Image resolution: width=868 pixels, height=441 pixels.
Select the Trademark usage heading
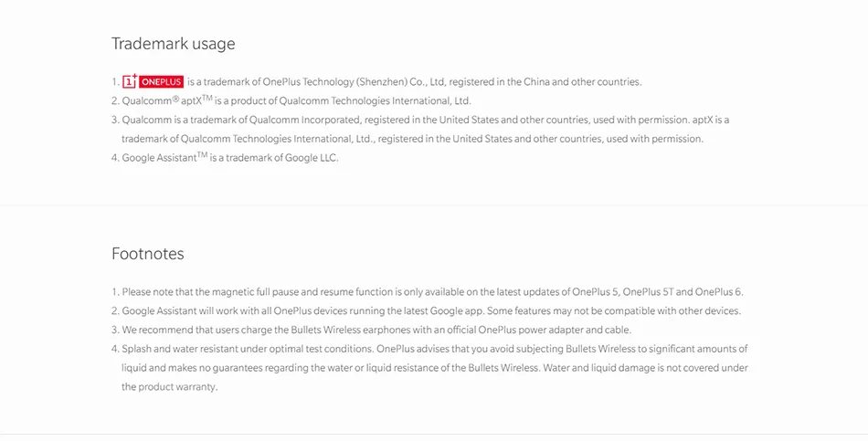pos(174,44)
